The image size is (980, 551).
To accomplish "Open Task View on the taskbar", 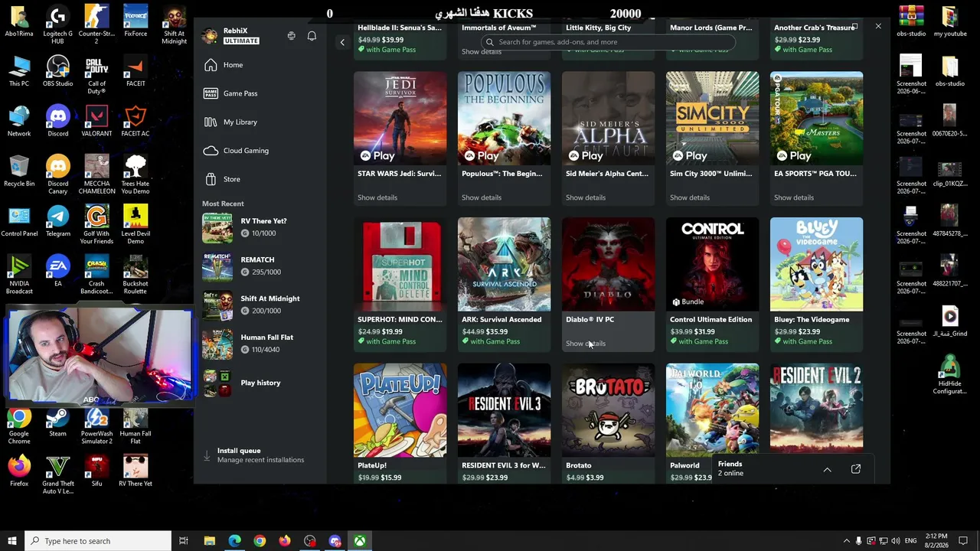I will tap(184, 541).
